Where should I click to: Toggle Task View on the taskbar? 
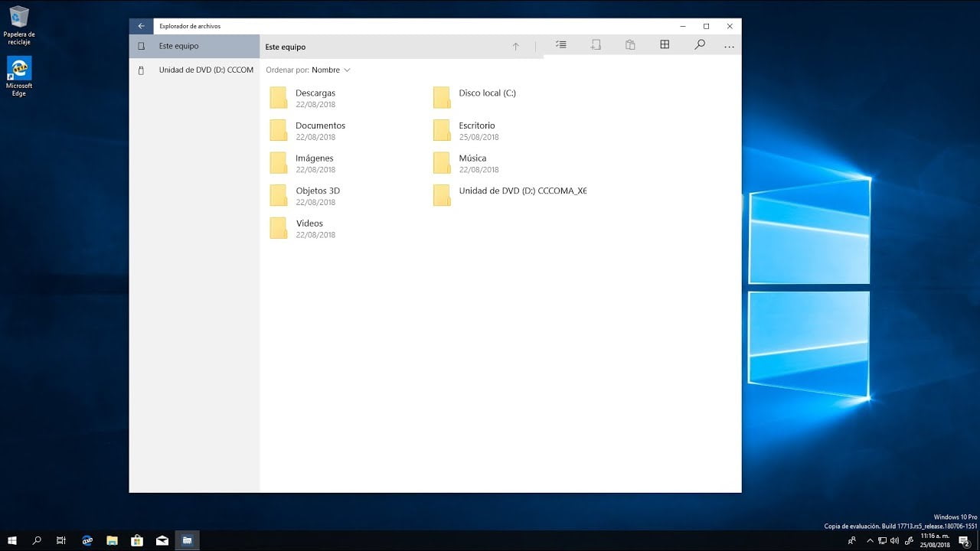(60, 540)
